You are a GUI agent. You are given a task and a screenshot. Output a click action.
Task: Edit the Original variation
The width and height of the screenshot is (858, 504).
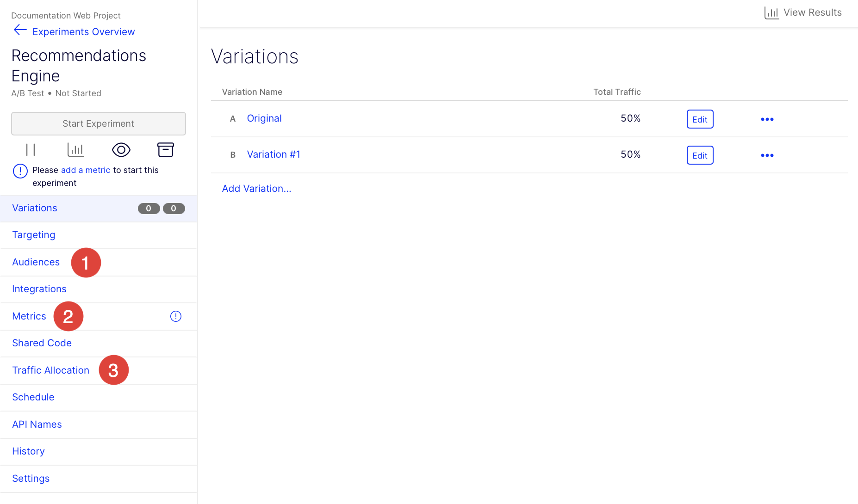700,119
